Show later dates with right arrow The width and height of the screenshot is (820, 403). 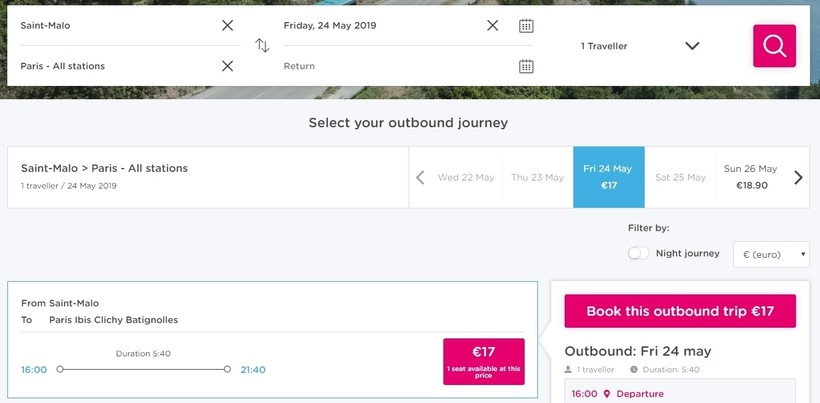[x=798, y=178]
